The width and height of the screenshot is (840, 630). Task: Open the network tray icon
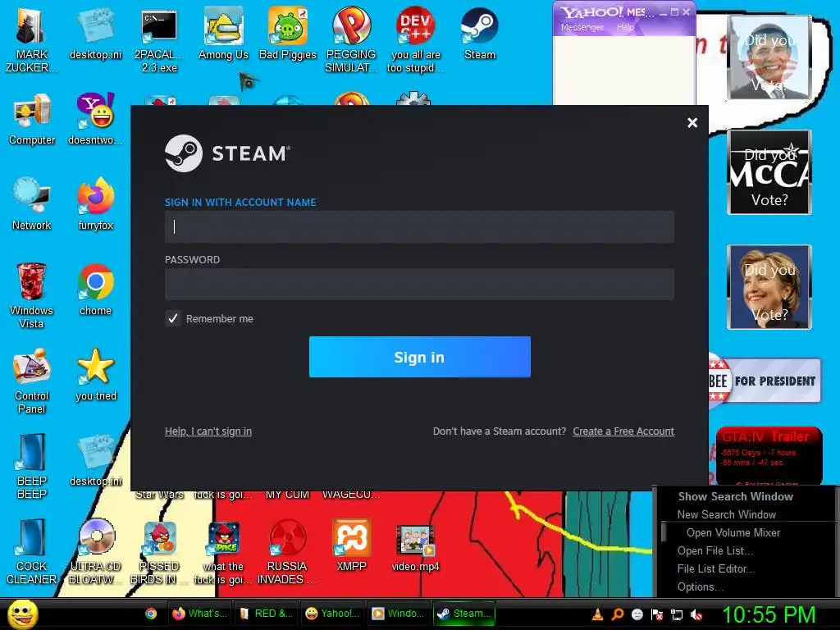(x=677, y=614)
